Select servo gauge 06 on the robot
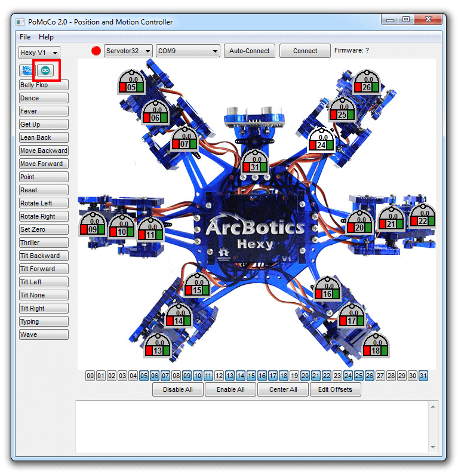 pos(156,113)
